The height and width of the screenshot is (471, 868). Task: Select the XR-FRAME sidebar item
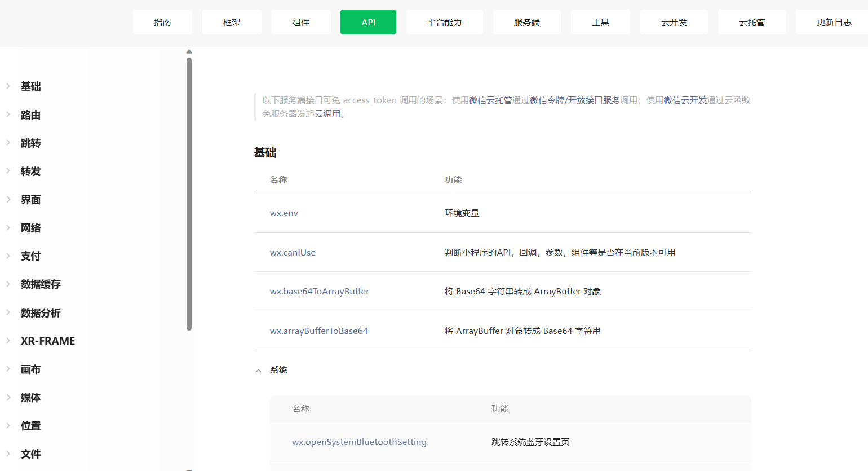[x=47, y=341]
